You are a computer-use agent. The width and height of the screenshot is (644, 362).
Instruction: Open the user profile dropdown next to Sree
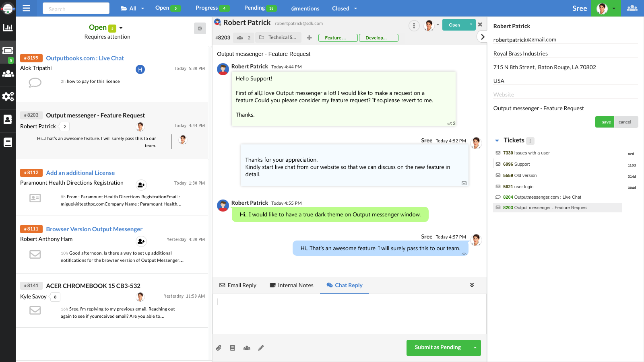coord(613,8)
